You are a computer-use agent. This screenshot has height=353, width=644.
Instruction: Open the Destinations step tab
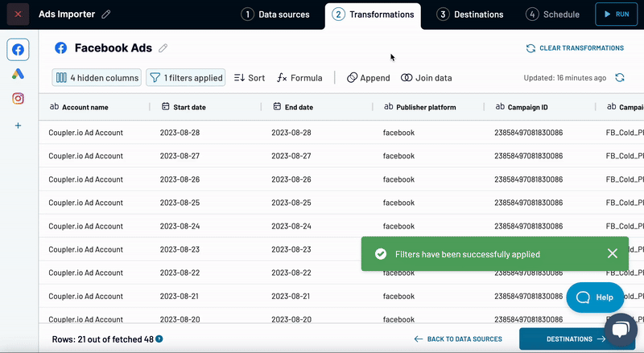[470, 14]
